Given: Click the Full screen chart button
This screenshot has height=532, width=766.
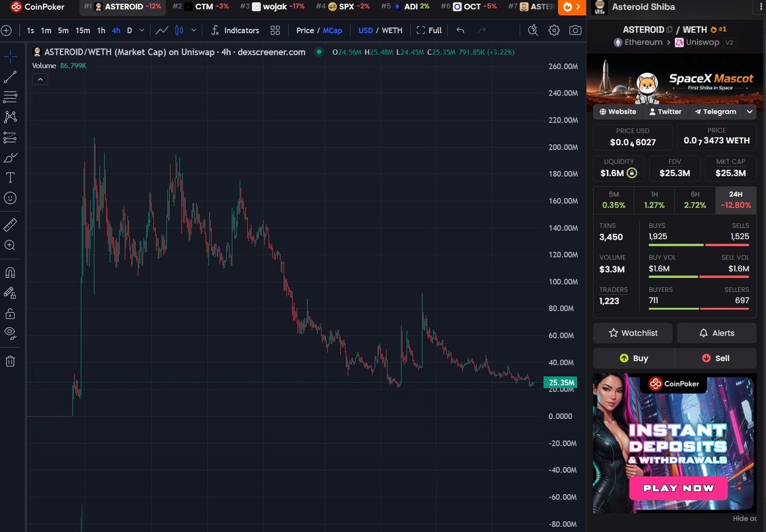Looking at the screenshot, I should coord(429,30).
